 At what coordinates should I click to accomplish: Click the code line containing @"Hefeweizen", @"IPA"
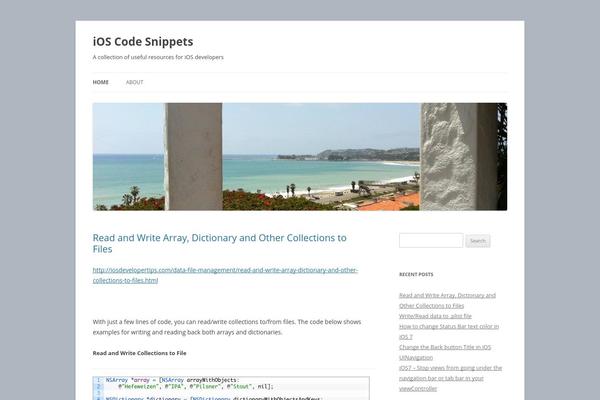click(x=196, y=387)
